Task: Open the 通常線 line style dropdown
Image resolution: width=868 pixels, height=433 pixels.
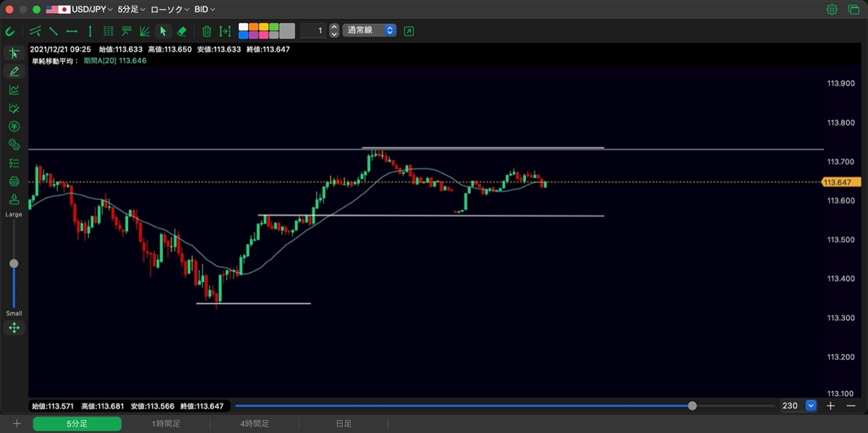Action: pos(369,30)
